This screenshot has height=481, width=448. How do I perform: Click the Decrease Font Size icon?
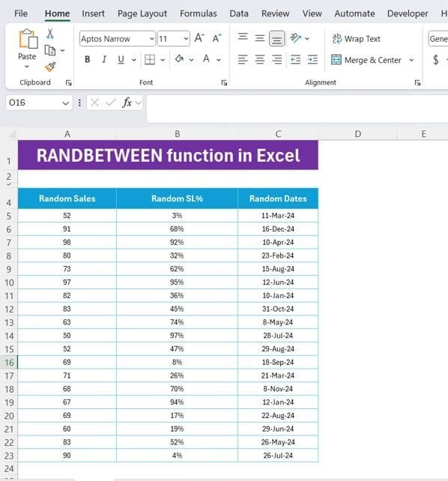217,38
